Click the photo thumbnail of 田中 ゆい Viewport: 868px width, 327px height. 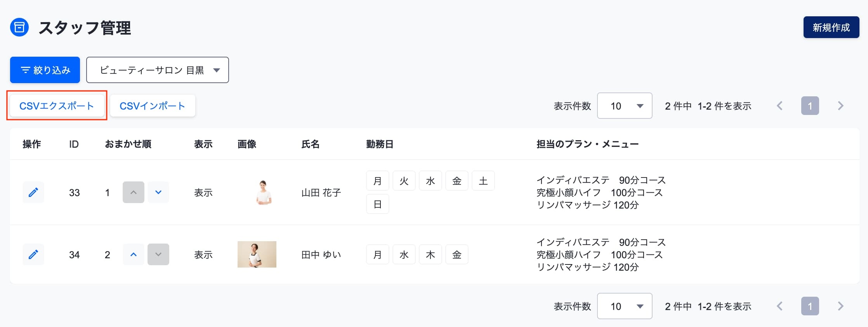(257, 254)
